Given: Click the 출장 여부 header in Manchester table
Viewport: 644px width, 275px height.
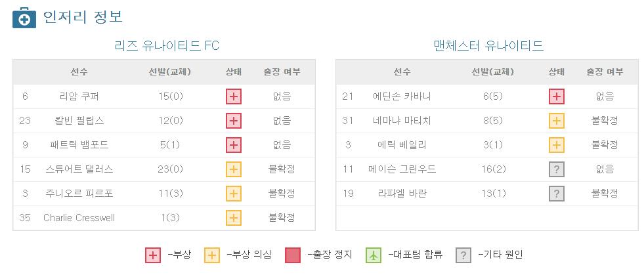Looking at the screenshot, I should point(605,72).
